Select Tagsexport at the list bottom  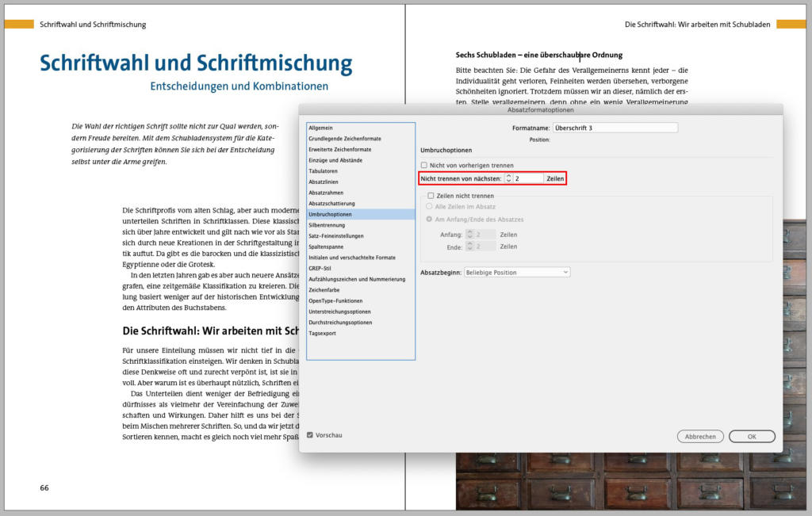point(323,333)
